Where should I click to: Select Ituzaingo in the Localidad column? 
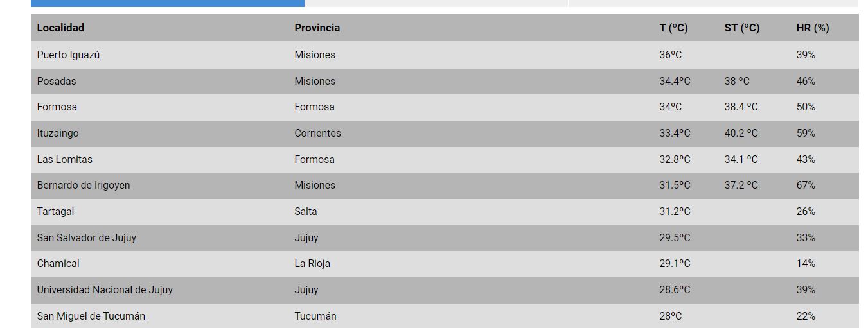58,134
